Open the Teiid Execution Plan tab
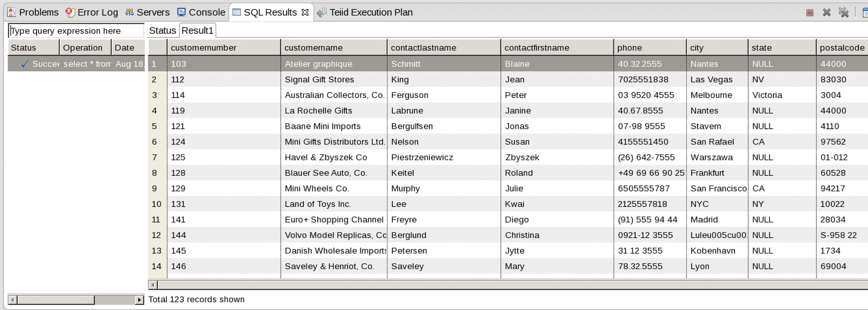868x310 pixels. [x=371, y=12]
